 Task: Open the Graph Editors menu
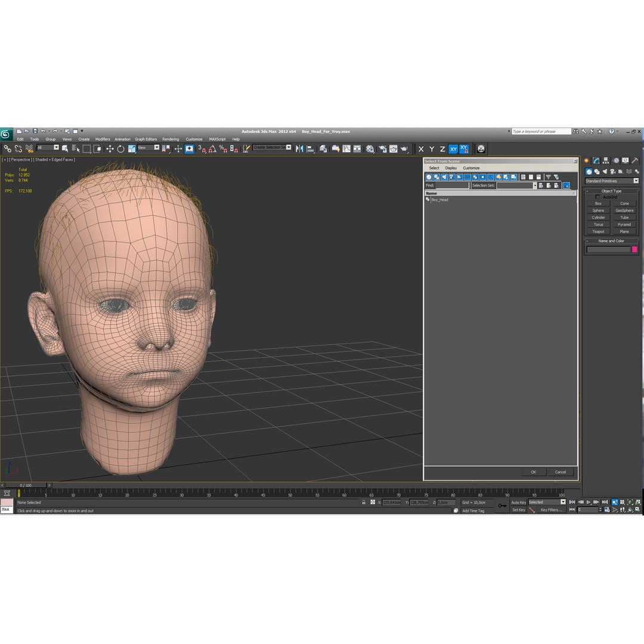pos(146,139)
